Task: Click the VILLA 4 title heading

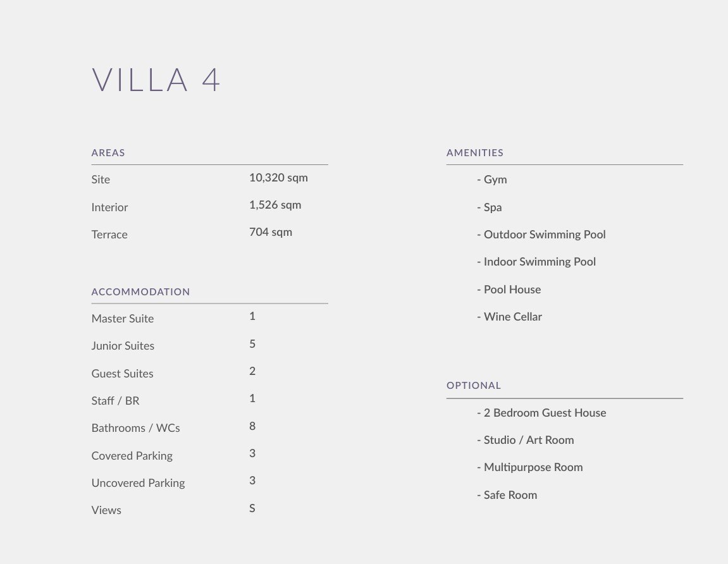Action: 156,80
